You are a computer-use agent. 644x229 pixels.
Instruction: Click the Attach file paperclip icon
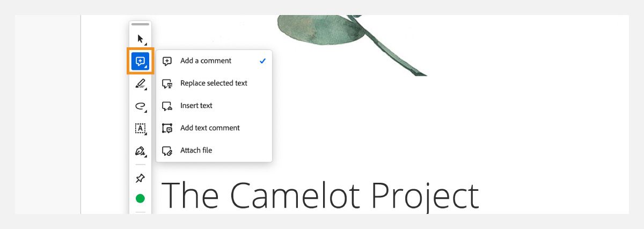coord(167,151)
